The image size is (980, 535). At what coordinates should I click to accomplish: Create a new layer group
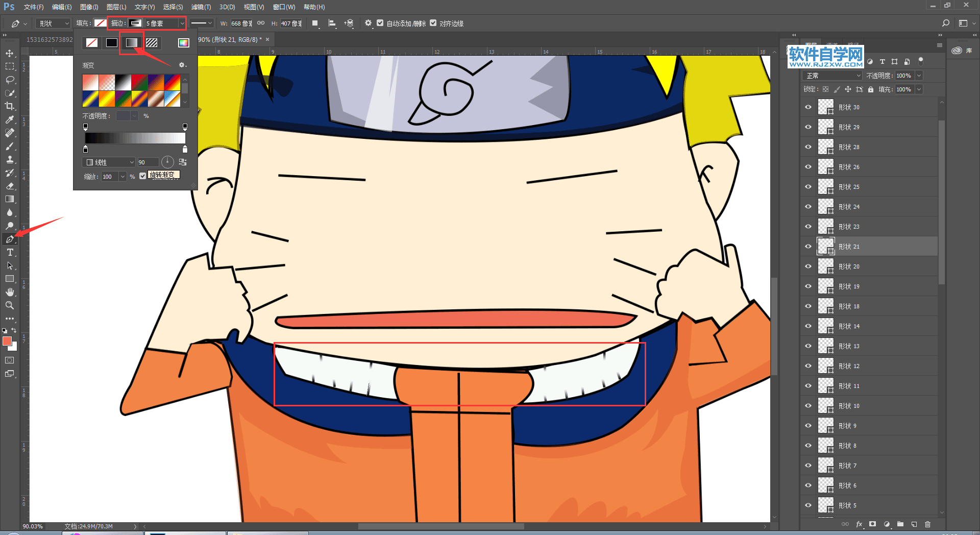[900, 524]
